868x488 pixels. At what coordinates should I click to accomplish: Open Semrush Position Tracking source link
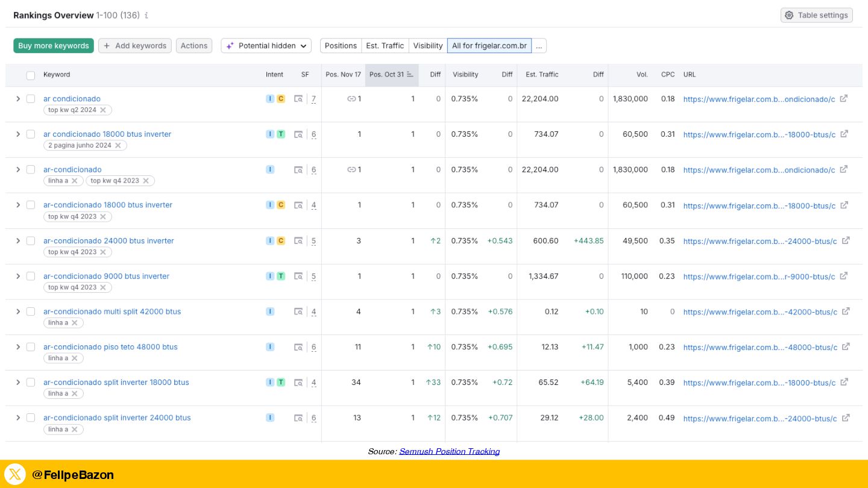449,451
